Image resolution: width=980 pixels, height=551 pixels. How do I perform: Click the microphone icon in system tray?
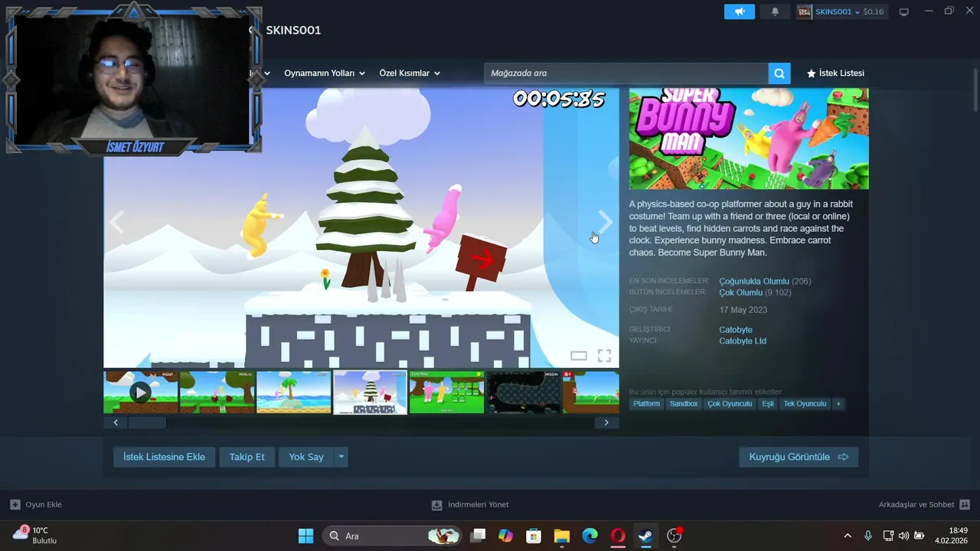point(867,536)
